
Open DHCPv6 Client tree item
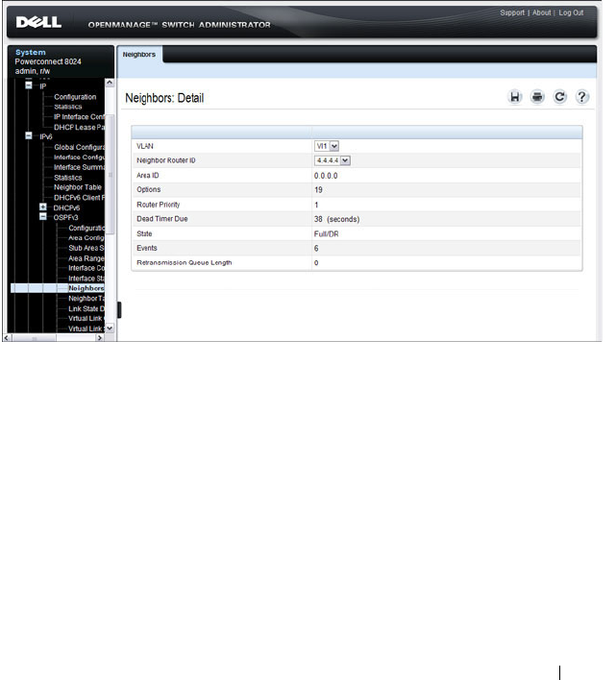coord(79,197)
